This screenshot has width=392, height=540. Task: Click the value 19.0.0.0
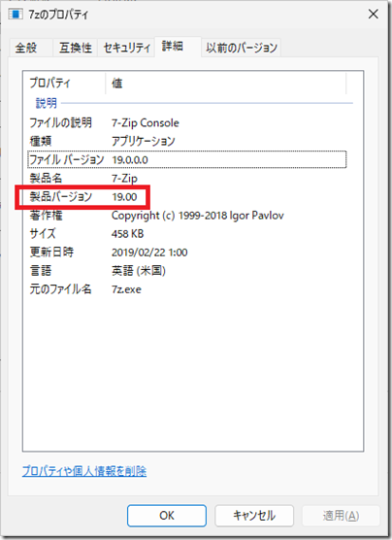tap(130, 160)
